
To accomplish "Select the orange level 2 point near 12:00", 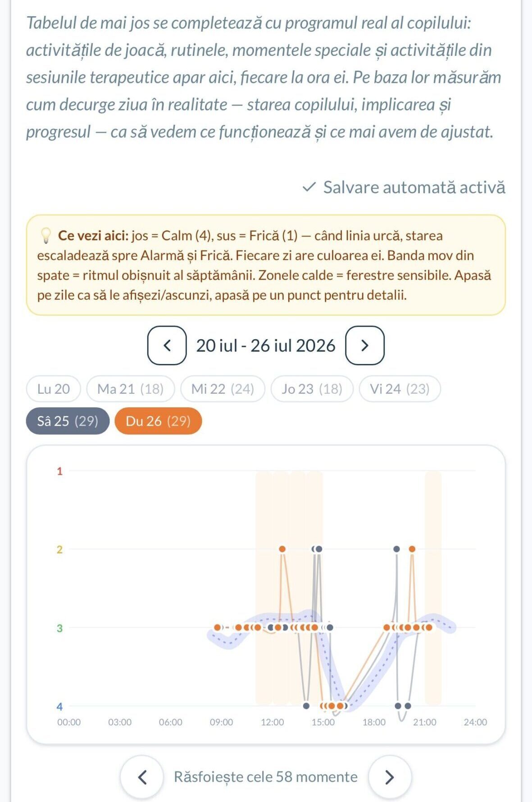I will [x=282, y=549].
